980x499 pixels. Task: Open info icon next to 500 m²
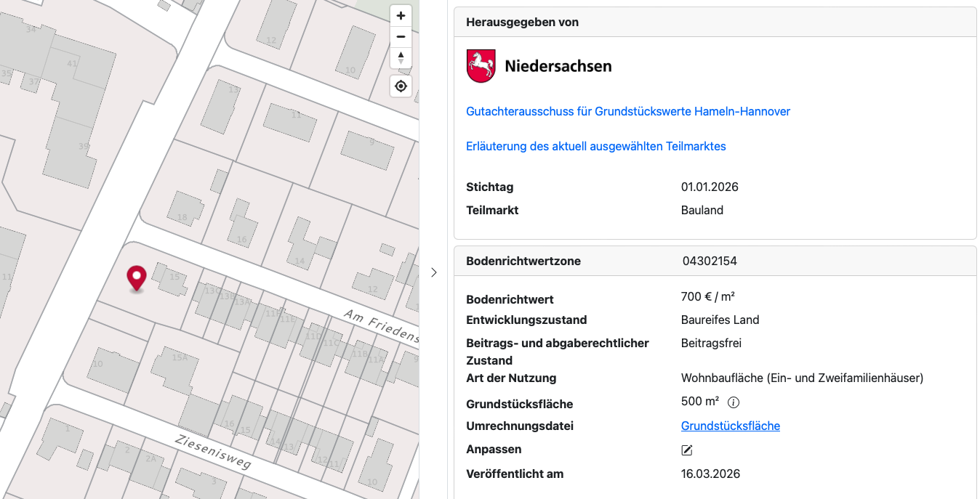[x=734, y=402]
